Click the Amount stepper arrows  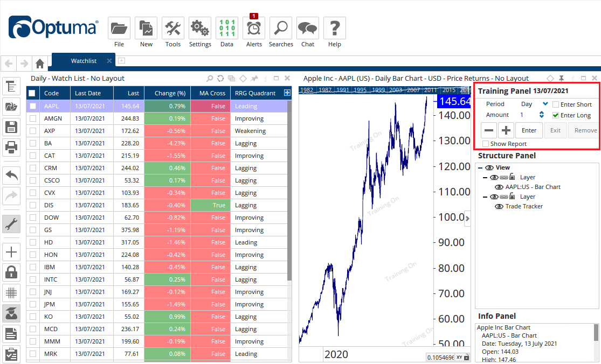(542, 115)
